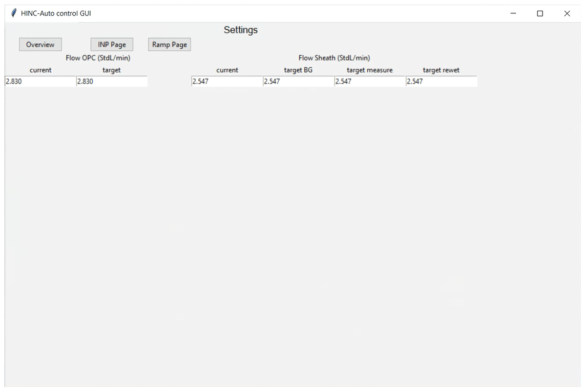Screen dimensions: 586x392
Task: Click the Flow Sheath current value field
Action: [x=227, y=81]
